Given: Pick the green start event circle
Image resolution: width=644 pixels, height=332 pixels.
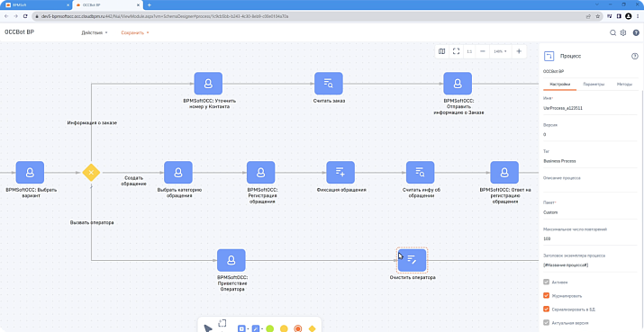Looking at the screenshot, I should 270,328.
